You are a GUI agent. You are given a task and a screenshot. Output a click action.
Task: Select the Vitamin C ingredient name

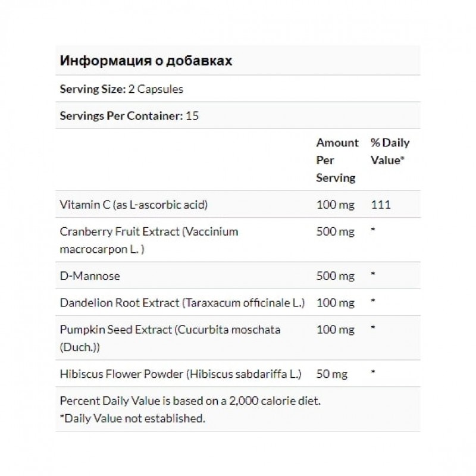tap(134, 205)
